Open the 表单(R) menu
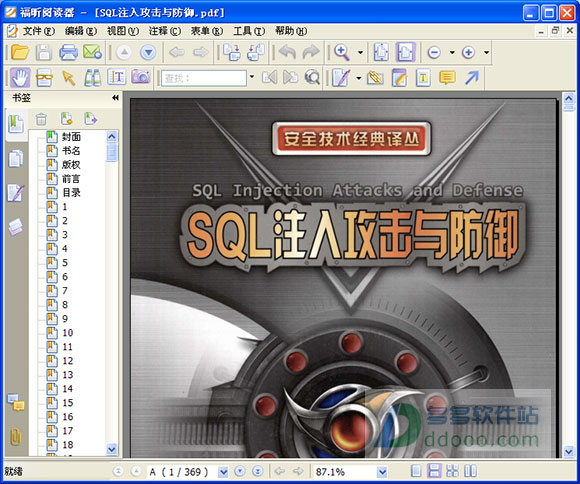 click(x=207, y=31)
